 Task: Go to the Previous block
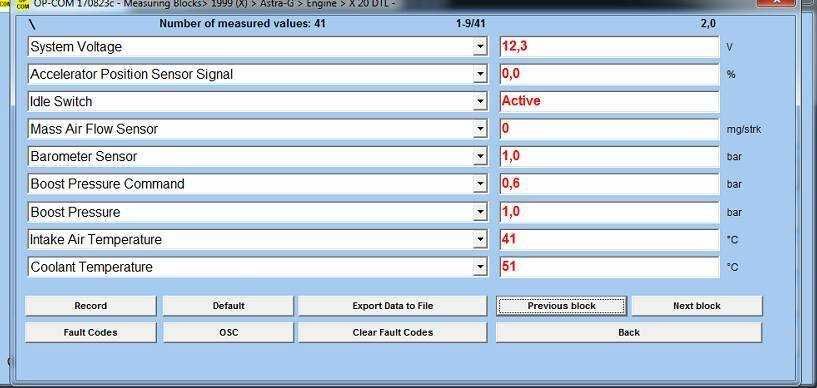coord(561,306)
